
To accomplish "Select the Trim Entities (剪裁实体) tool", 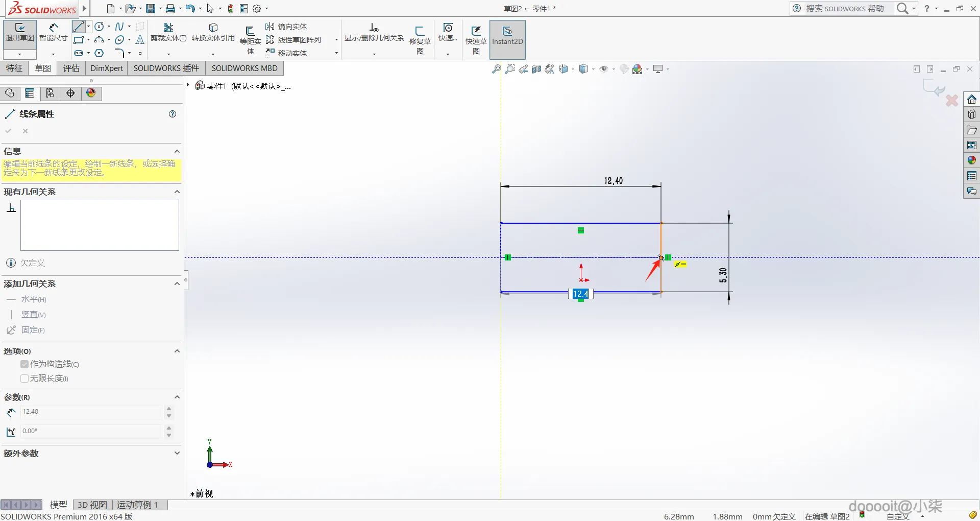I will 168,33.
